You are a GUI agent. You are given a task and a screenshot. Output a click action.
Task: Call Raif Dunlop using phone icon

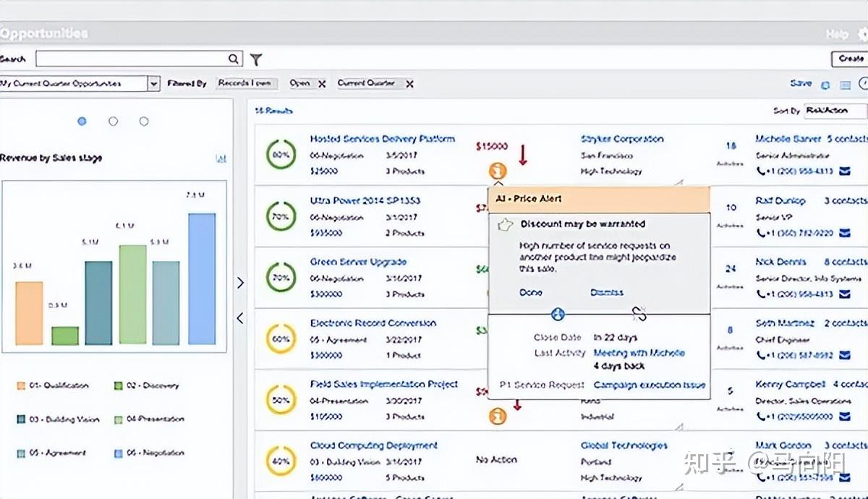pos(761,233)
